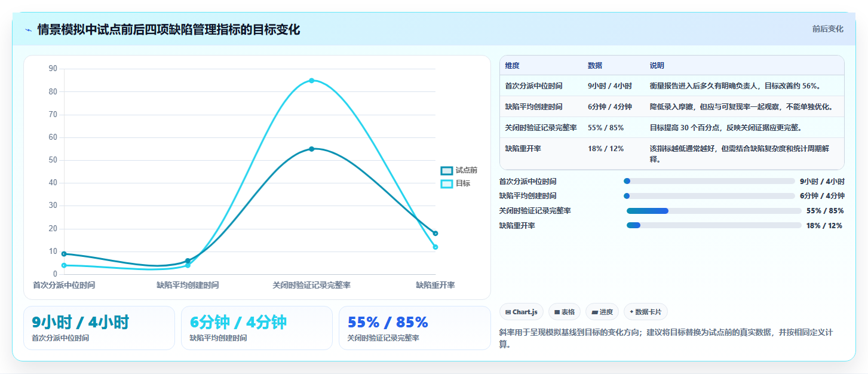The image size is (868, 374).
Task: Click description 目标提高 30 个百分点
Action: tap(726, 128)
